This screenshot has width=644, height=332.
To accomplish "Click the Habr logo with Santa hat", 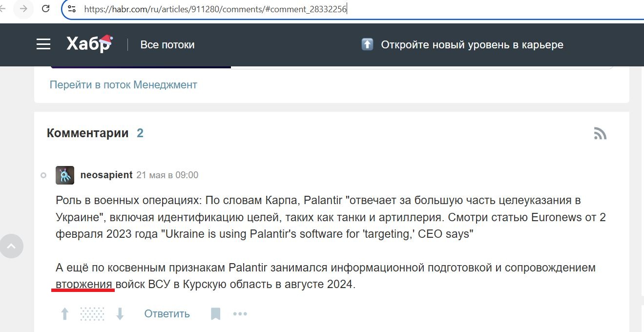I will click(x=87, y=43).
